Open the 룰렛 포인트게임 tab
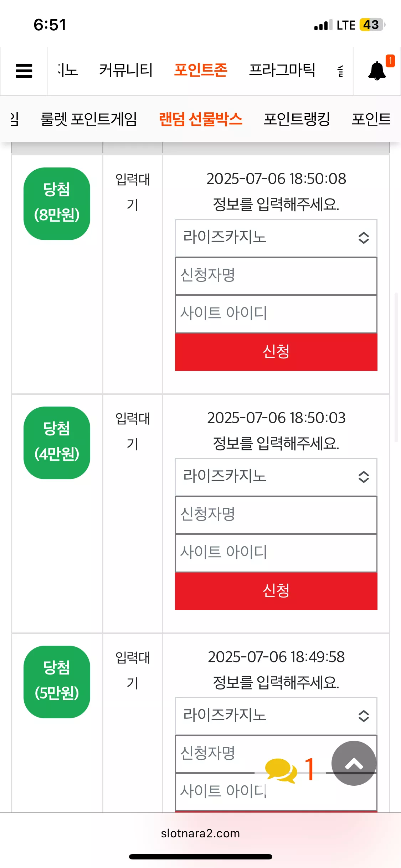Image resolution: width=401 pixels, height=868 pixels. [x=89, y=119]
